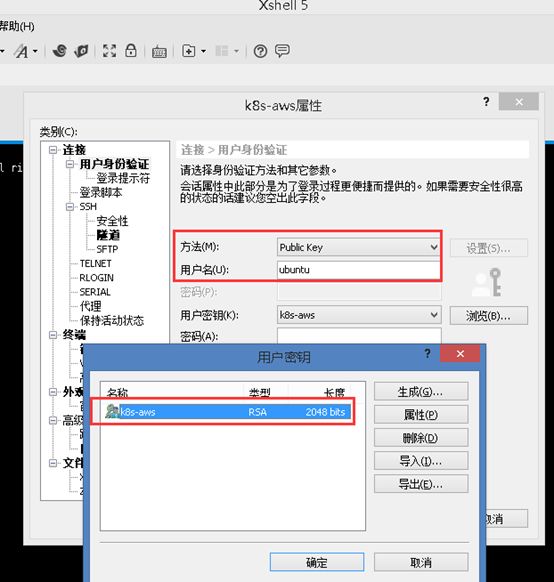This screenshot has width=554, height=582.
Task: Launch Xagent leaf icon in toolbar
Action: (81, 51)
